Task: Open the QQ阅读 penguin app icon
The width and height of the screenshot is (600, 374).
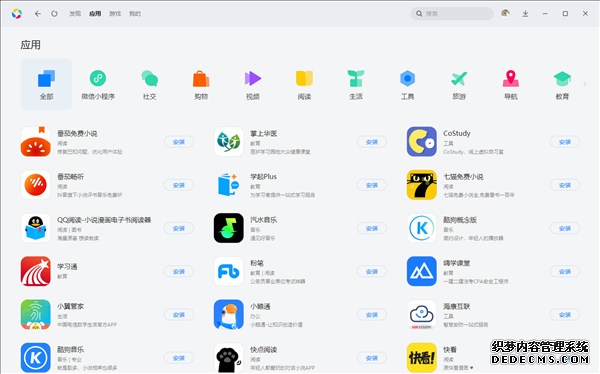Action: (36, 228)
